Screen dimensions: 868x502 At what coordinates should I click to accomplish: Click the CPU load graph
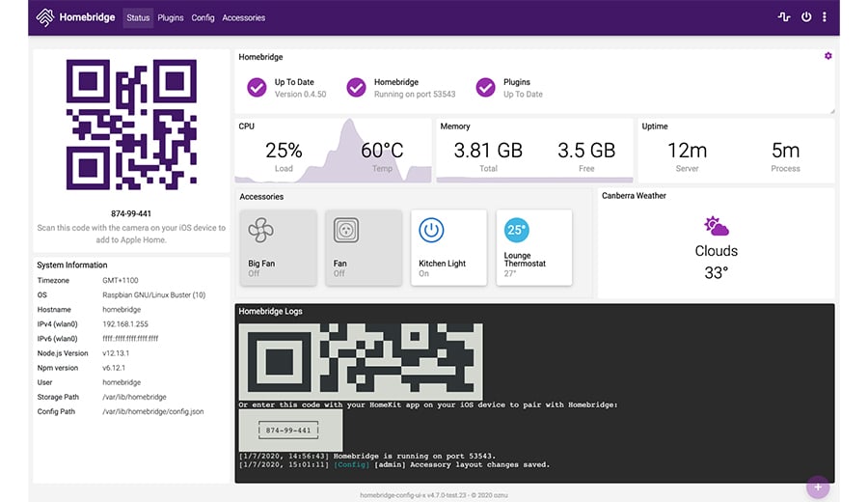333,154
